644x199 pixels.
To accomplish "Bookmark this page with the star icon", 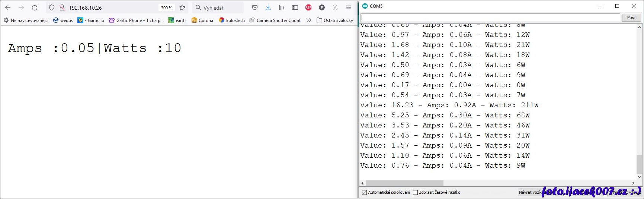I will click(182, 7).
